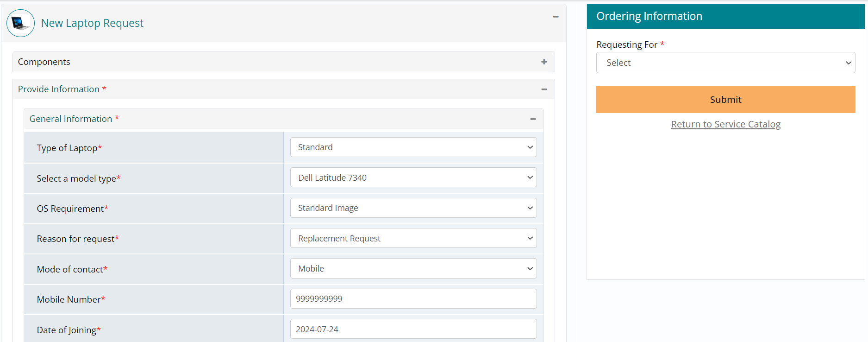Collapse General Information with minus icon
Image resolution: width=868 pixels, height=342 pixels.
point(533,119)
